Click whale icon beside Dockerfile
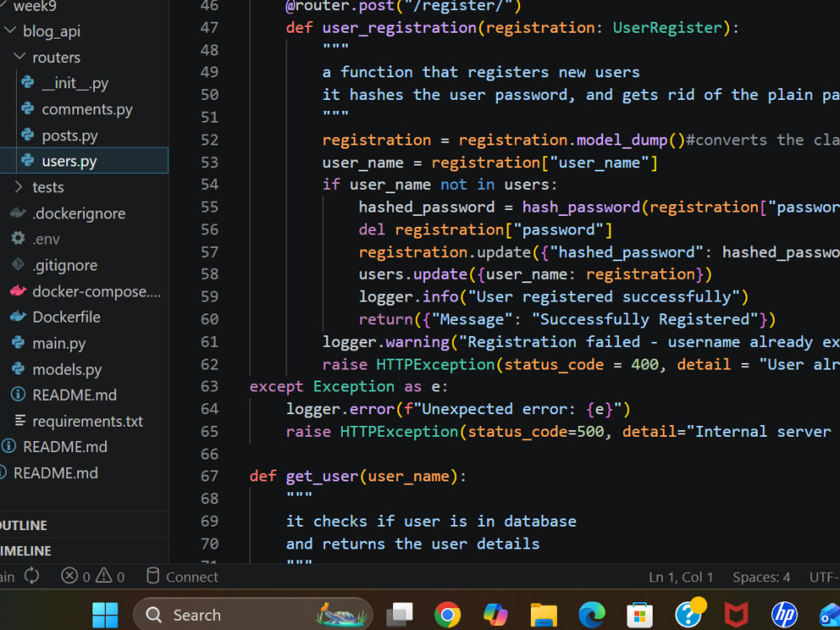 18,316
